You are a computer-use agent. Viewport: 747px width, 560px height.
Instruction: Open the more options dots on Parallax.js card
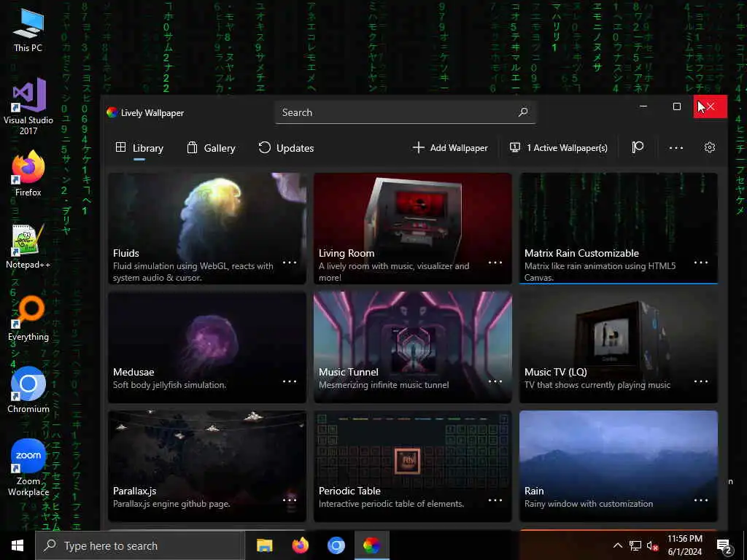pyautogui.click(x=290, y=500)
